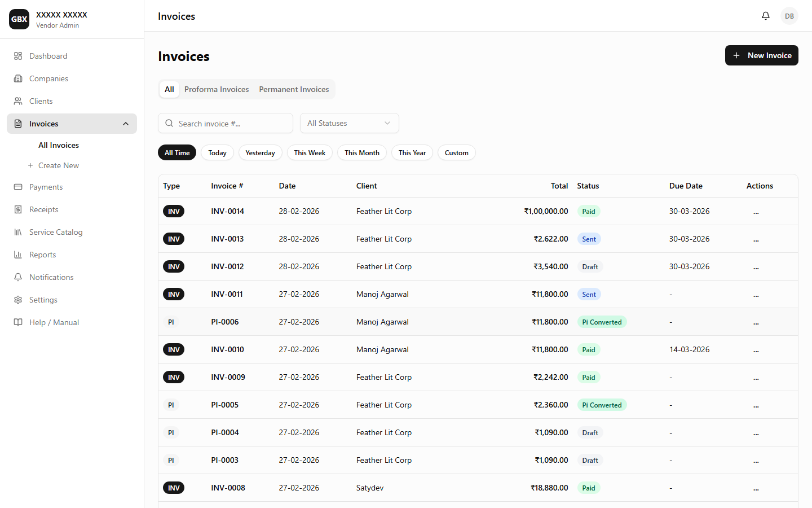The height and width of the screenshot is (508, 812).
Task: Click the Total column header
Action: (559, 186)
